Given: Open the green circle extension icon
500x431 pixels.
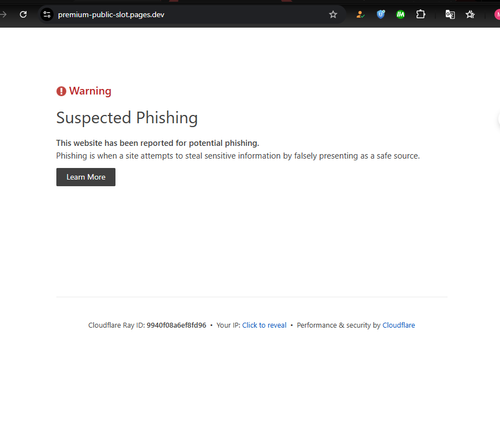Looking at the screenshot, I should (x=400, y=15).
